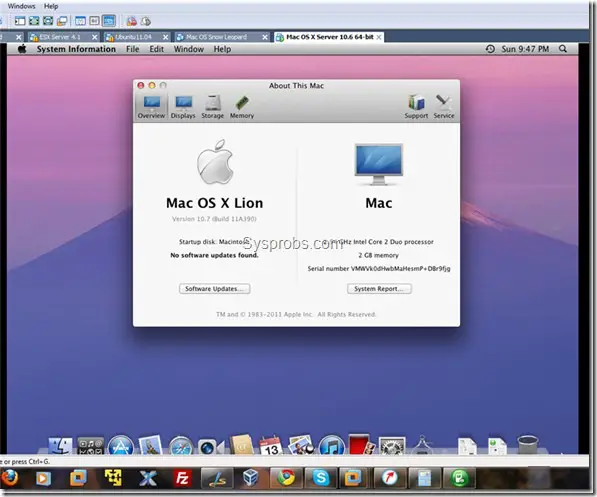The width and height of the screenshot is (597, 497).
Task: Click the 'No software updates found.' text
Action: pos(214,255)
